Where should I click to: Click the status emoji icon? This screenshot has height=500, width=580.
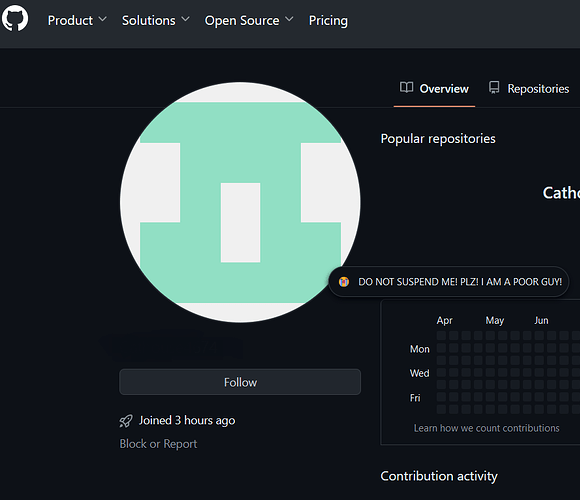(344, 282)
